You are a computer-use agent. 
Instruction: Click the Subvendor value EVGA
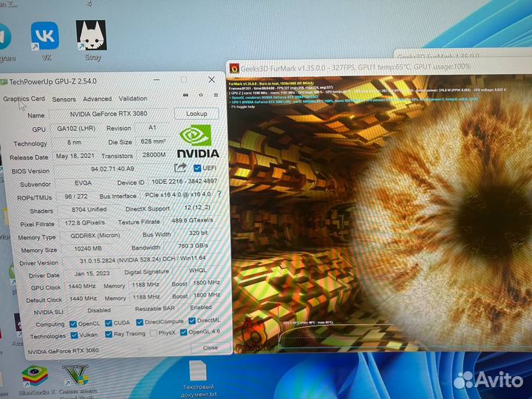point(83,183)
